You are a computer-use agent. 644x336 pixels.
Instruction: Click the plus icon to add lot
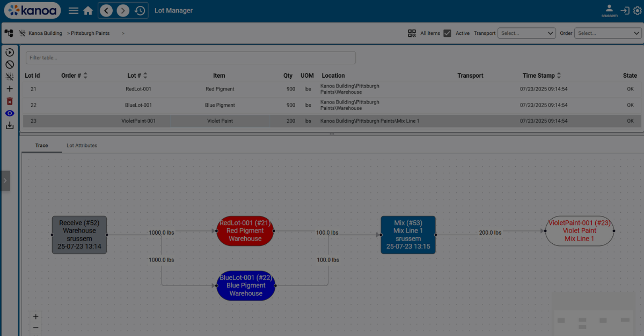pyautogui.click(x=9, y=89)
